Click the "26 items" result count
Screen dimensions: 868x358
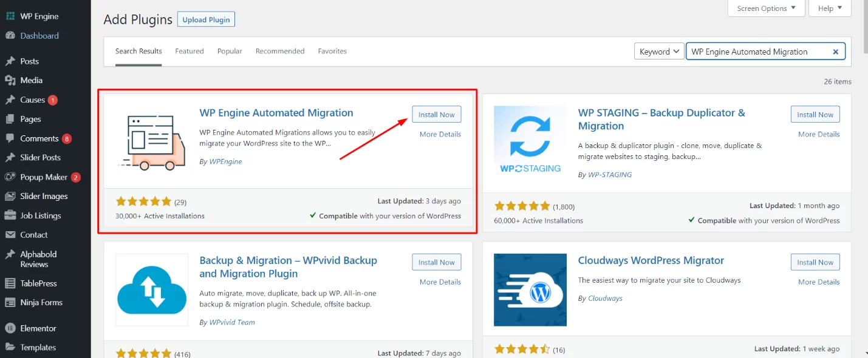tap(838, 81)
